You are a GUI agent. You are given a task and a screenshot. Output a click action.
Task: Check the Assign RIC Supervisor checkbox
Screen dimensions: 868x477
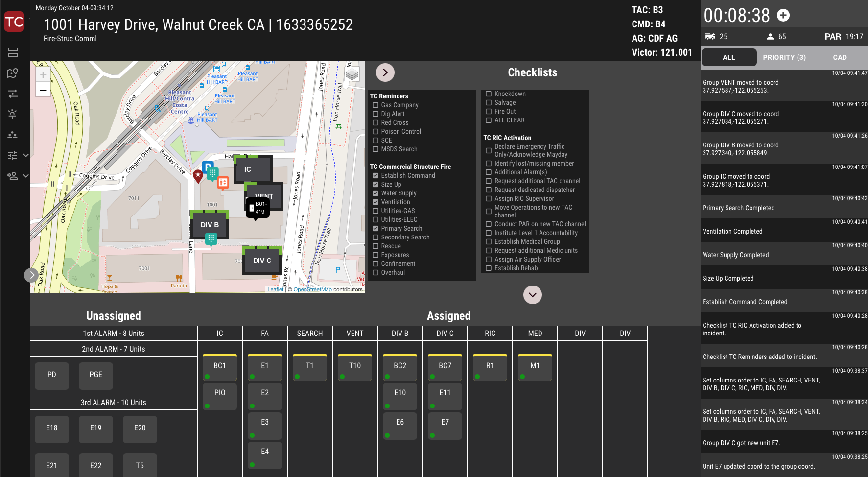coord(488,198)
